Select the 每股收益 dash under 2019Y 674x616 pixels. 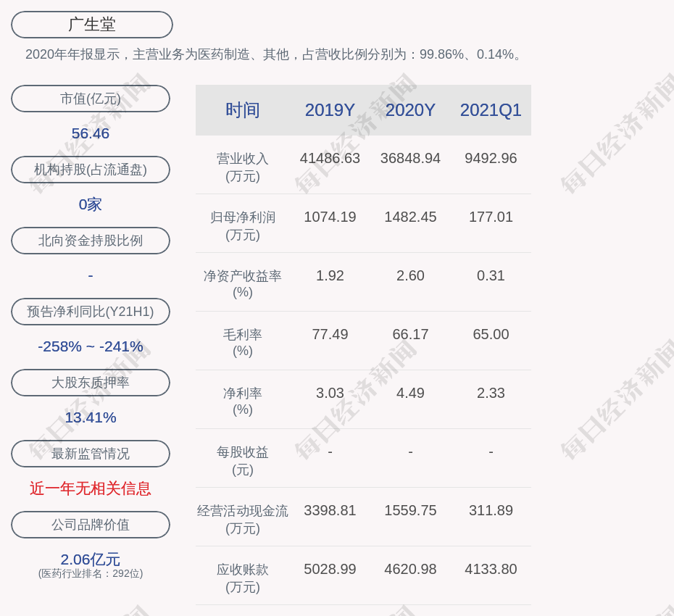(x=330, y=451)
